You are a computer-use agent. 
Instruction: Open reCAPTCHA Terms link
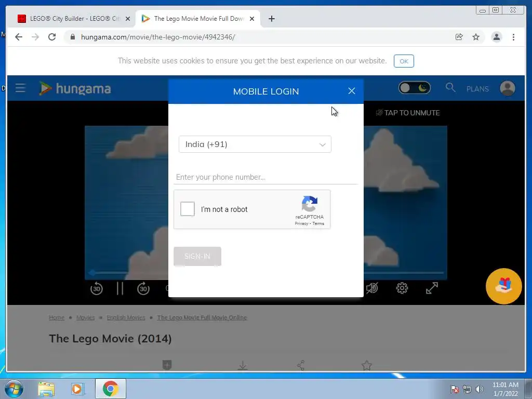pyautogui.click(x=318, y=223)
